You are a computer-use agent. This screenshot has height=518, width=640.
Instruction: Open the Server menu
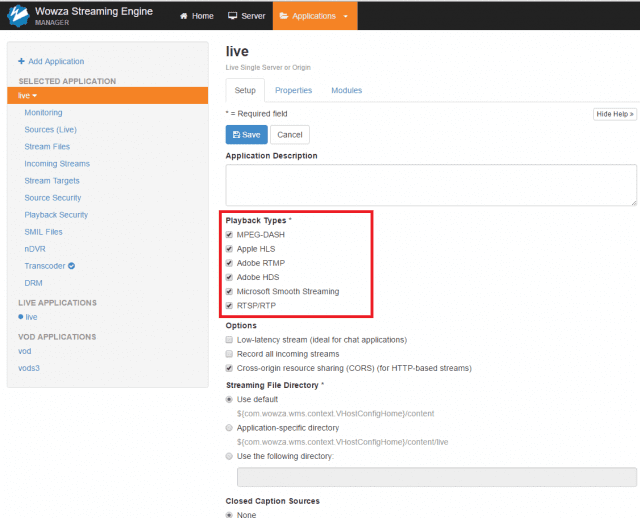(247, 16)
